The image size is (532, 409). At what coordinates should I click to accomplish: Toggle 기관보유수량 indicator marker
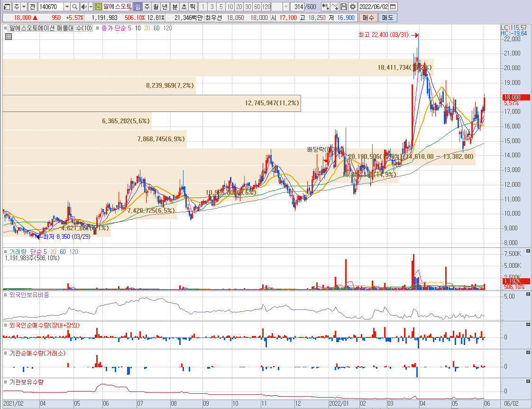click(5, 382)
